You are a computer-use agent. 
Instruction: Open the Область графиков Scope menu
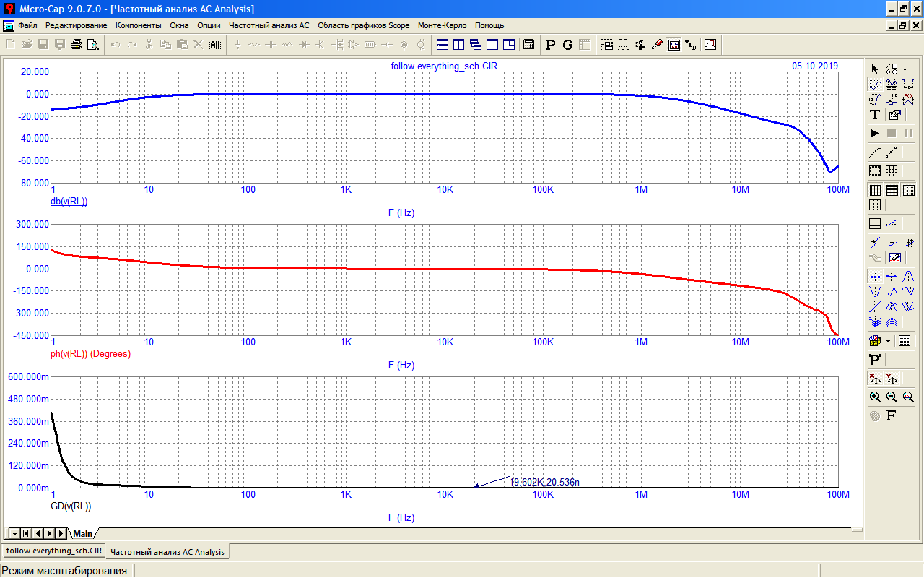pos(363,25)
